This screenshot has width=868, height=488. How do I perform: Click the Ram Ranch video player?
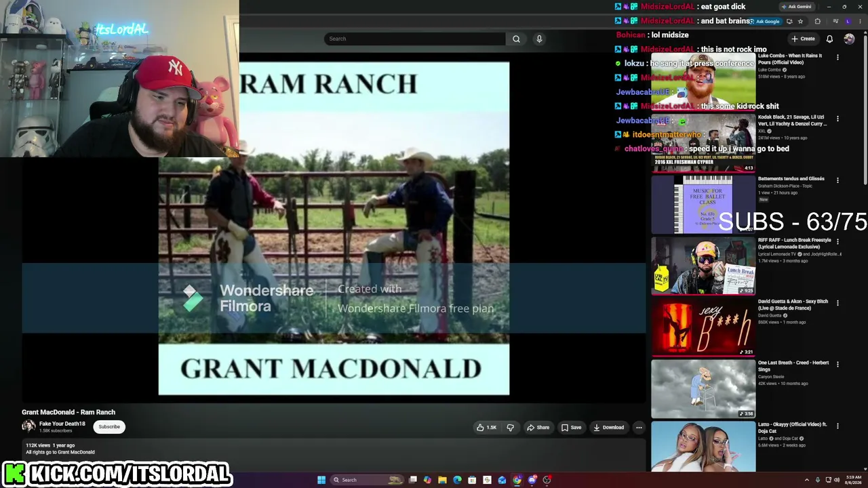coord(334,228)
